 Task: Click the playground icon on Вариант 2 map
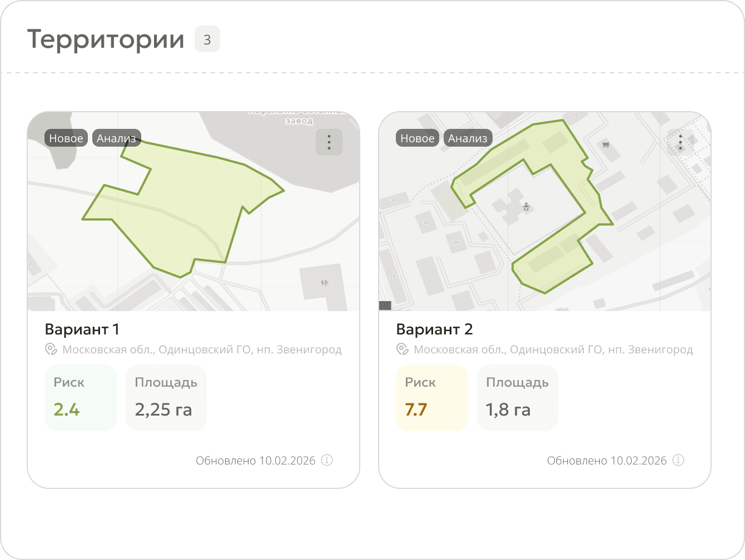[x=526, y=207]
